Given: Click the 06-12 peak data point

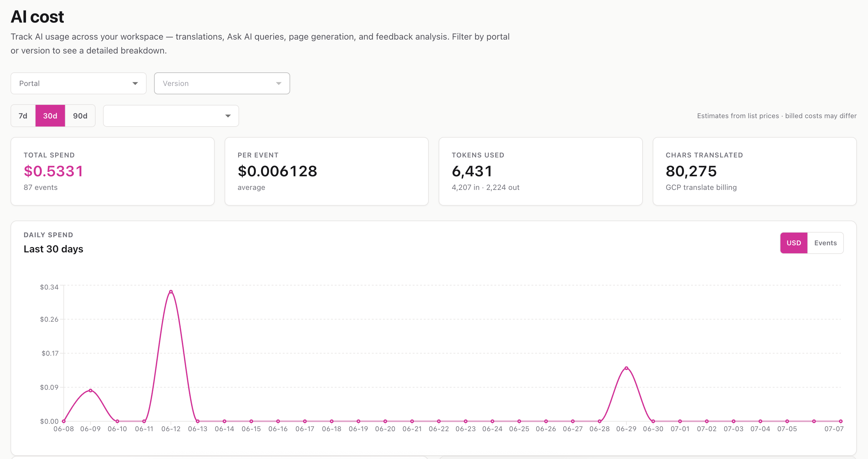Looking at the screenshot, I should [171, 292].
